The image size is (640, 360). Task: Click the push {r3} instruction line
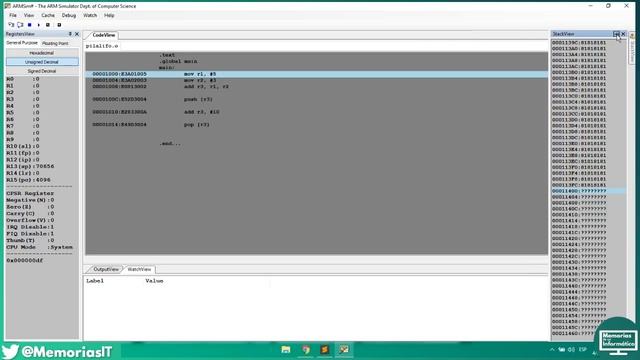click(x=316, y=99)
